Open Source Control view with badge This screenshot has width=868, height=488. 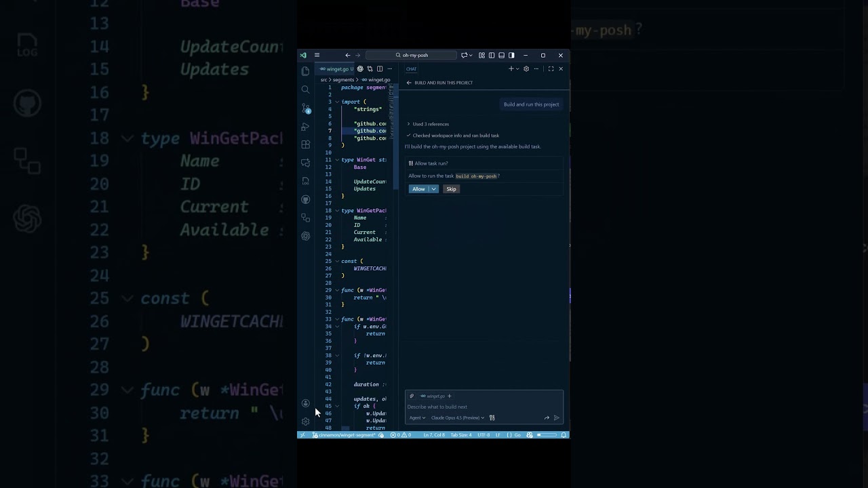[x=305, y=108]
